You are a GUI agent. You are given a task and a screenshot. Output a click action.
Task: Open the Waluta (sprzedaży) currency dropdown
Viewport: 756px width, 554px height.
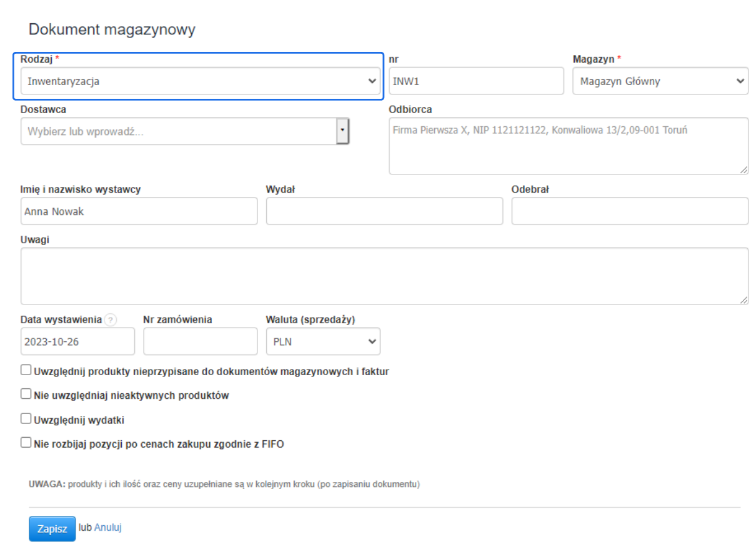click(x=322, y=342)
